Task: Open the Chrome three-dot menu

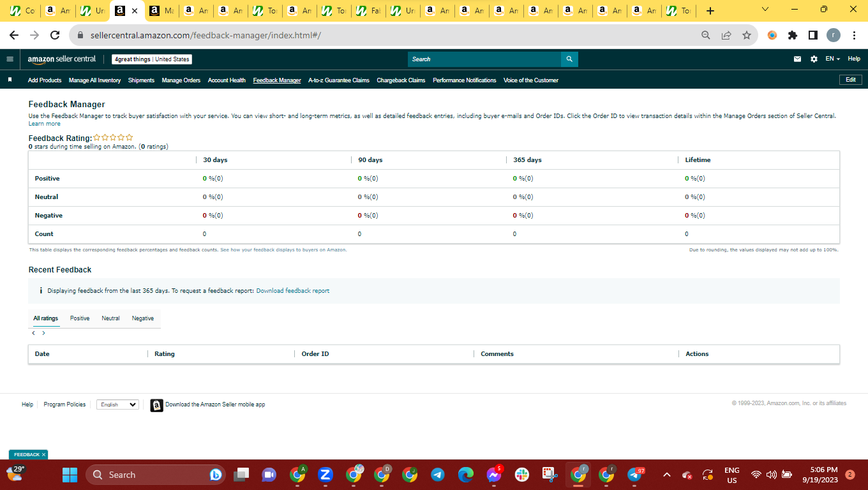Action: pos(854,35)
